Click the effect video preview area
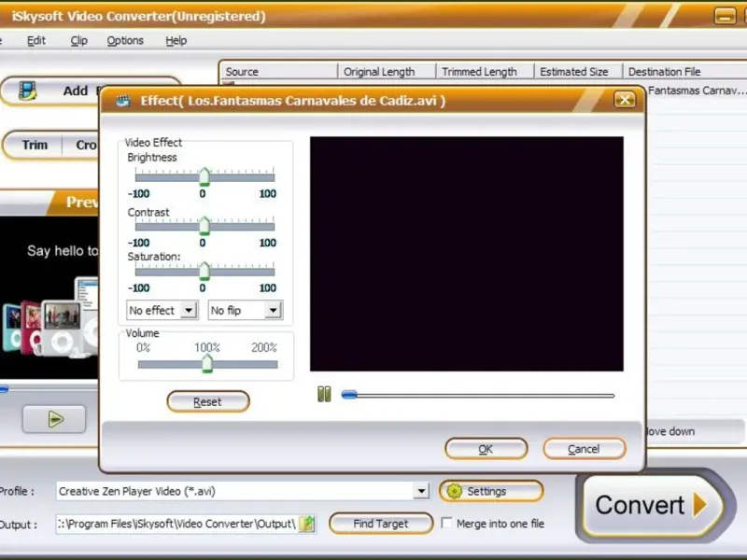 [466, 254]
